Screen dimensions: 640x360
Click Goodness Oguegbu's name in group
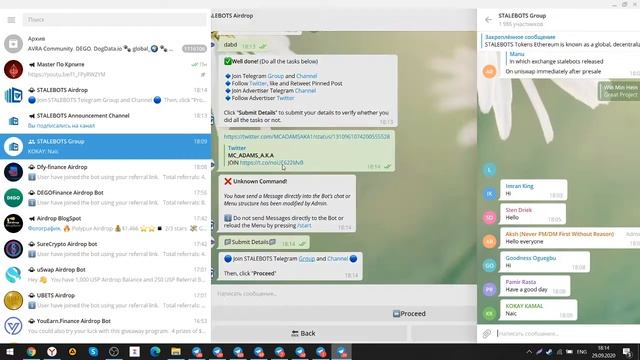[x=531, y=258]
